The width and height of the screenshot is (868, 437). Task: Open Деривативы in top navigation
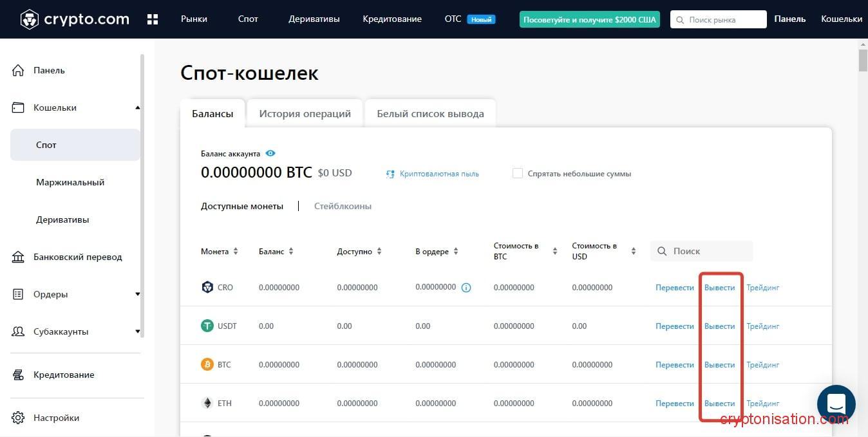click(314, 19)
